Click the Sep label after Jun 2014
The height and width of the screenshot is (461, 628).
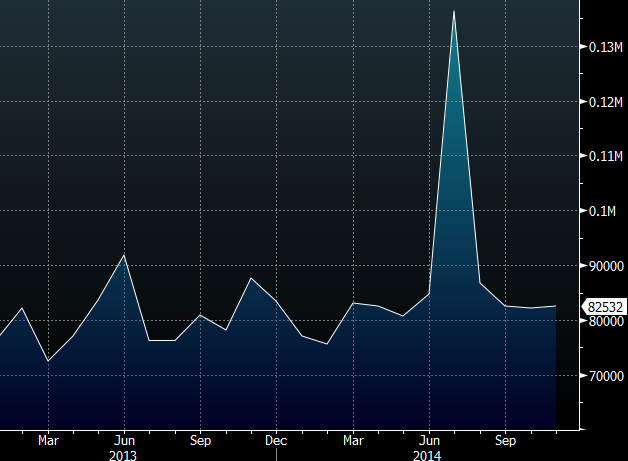pyautogui.click(x=505, y=441)
